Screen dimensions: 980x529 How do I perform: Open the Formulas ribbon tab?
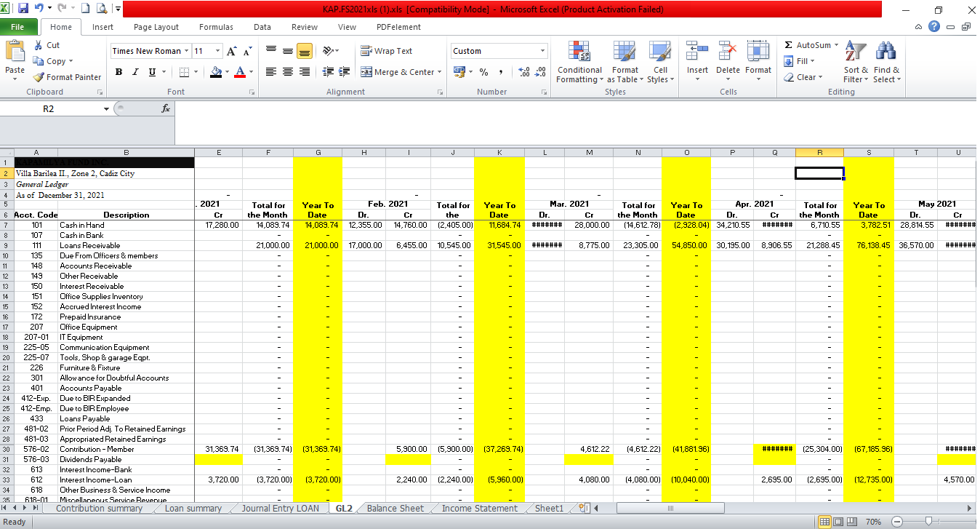coord(216,27)
